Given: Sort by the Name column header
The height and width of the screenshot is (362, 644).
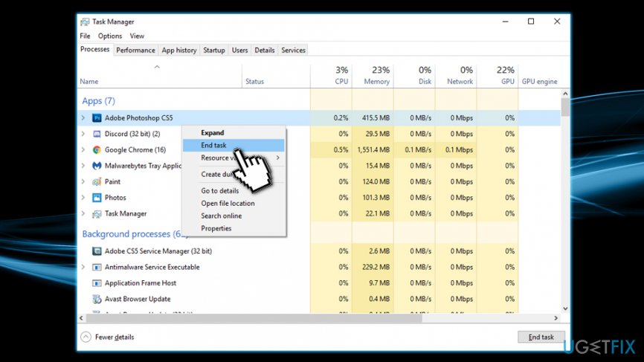Looking at the screenshot, I should coord(160,76).
